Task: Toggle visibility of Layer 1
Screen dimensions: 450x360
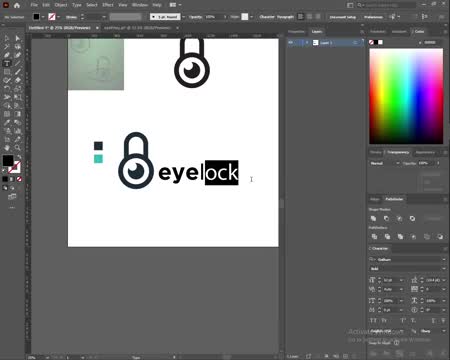Action: [290, 43]
